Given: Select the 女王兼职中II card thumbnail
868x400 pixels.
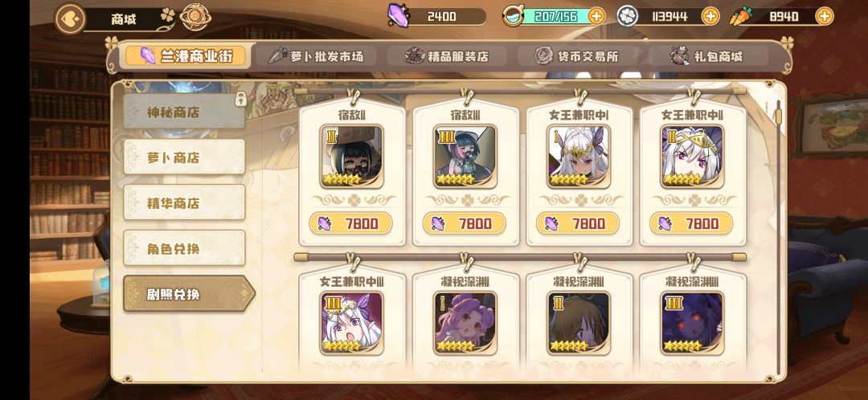Looking at the screenshot, I should click(692, 156).
